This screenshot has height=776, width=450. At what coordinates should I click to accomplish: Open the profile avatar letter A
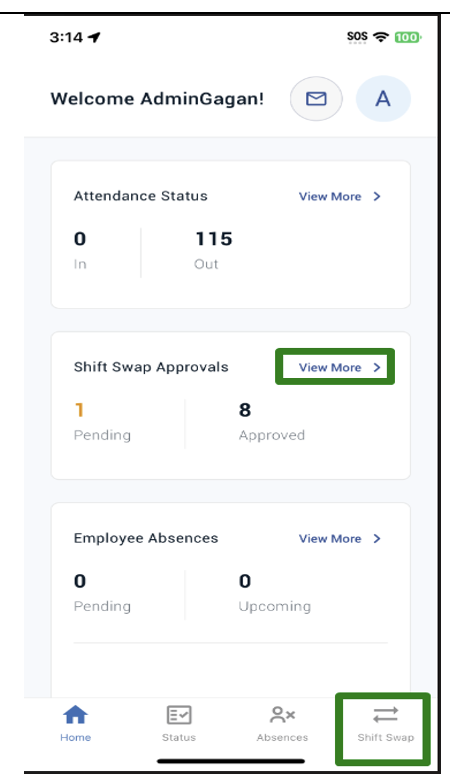coord(383,98)
